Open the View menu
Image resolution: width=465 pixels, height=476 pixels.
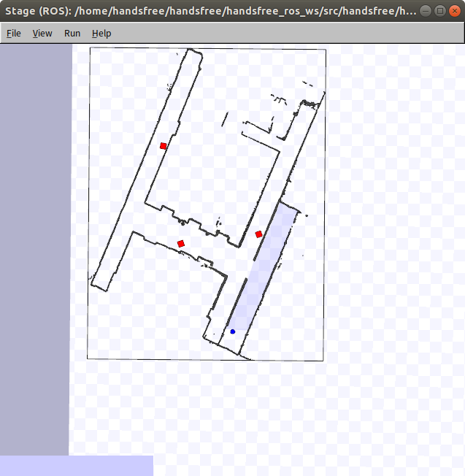(x=42, y=33)
